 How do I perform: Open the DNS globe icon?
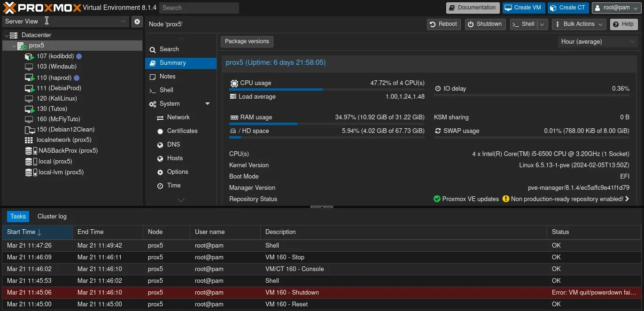pos(161,144)
